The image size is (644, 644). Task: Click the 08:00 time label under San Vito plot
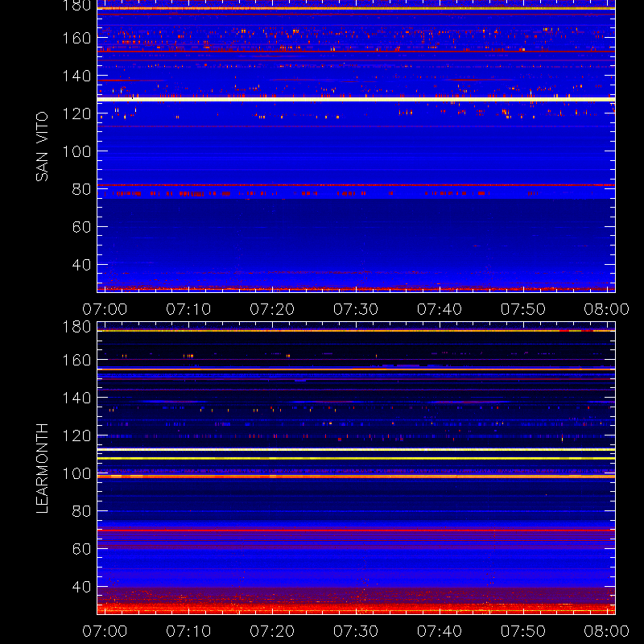tap(607, 309)
